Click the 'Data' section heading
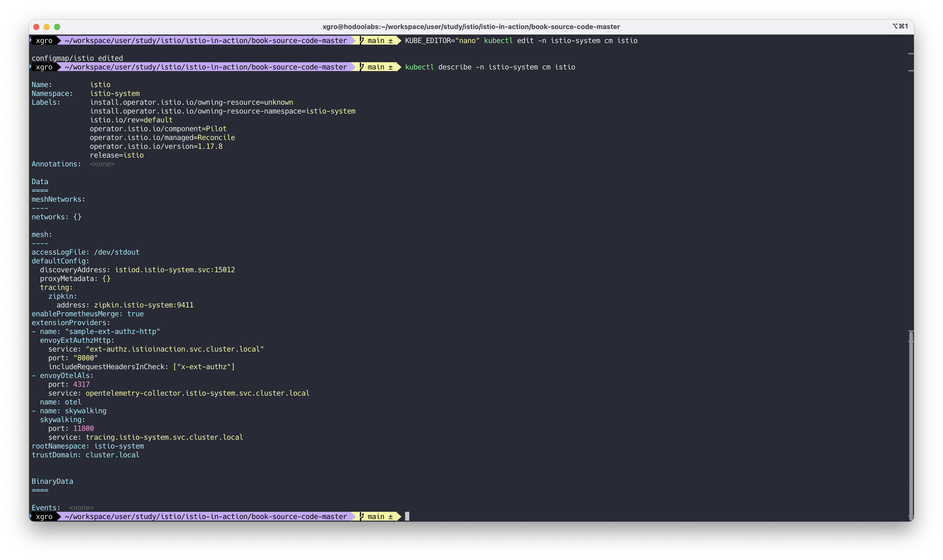Image resolution: width=943 pixels, height=560 pixels. pyautogui.click(x=40, y=181)
